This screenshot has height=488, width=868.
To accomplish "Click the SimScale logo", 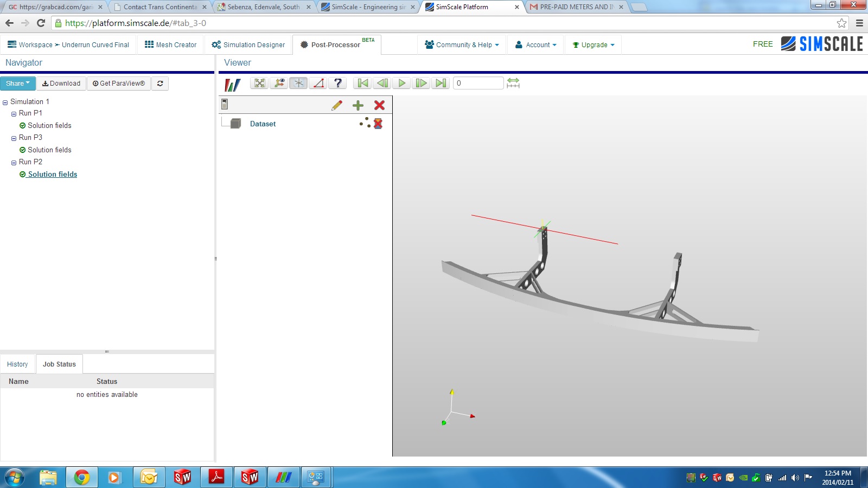I will point(822,44).
